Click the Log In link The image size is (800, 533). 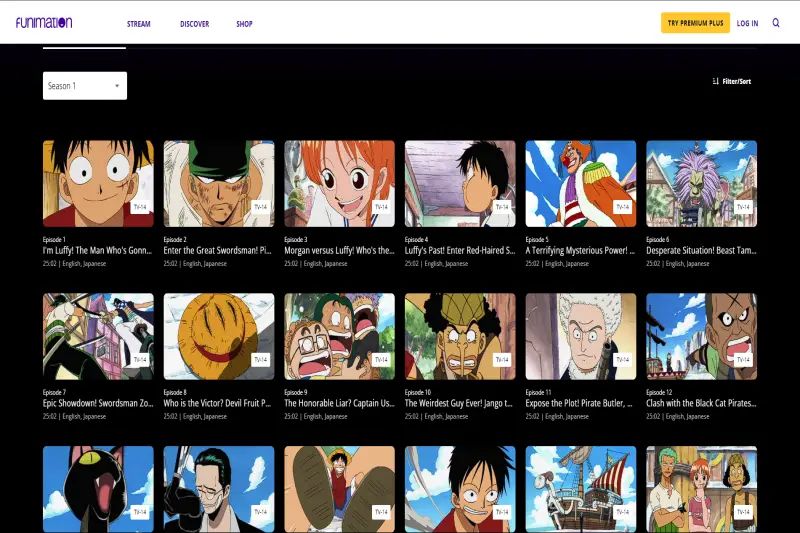(747, 23)
